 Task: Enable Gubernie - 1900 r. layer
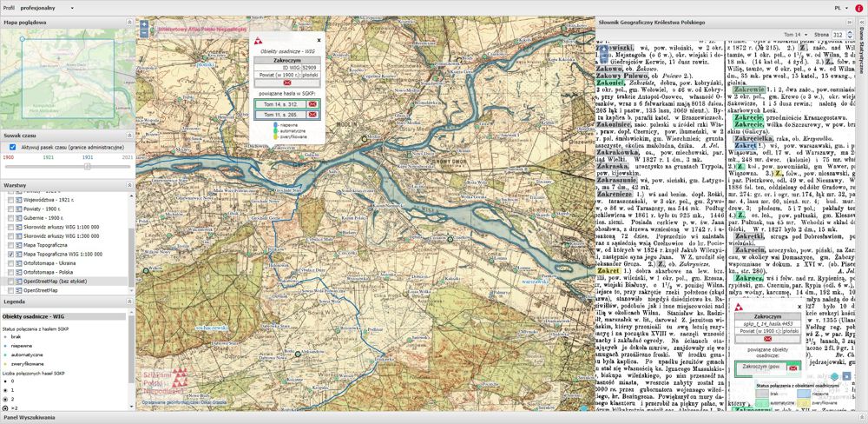11,218
